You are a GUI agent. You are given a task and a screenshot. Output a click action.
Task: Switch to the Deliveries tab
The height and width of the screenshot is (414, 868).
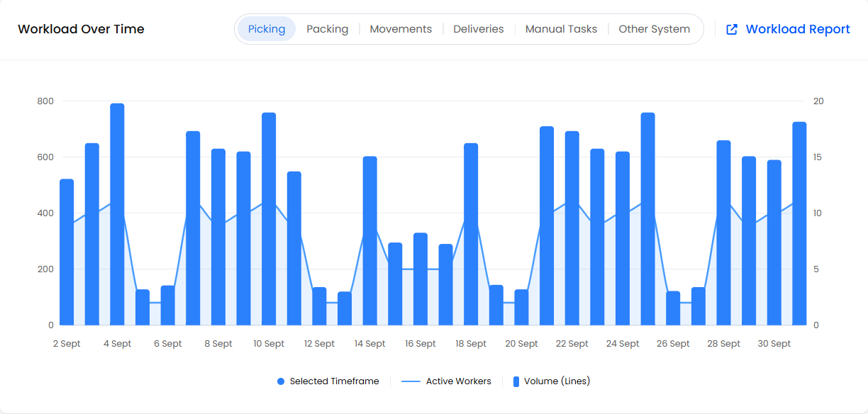[479, 29]
